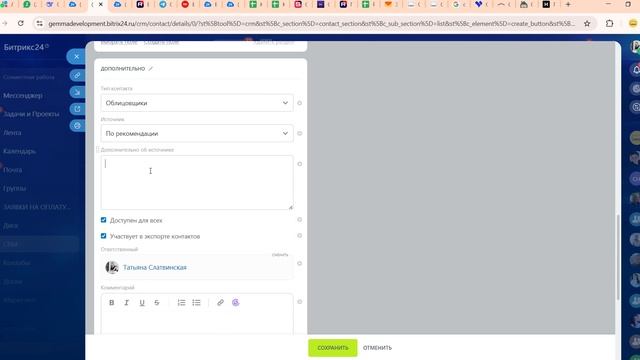Image resolution: width=640 pixels, height=360 pixels.
Task: Open the purple CoPilot AI icon in editor
Action: 236,303
